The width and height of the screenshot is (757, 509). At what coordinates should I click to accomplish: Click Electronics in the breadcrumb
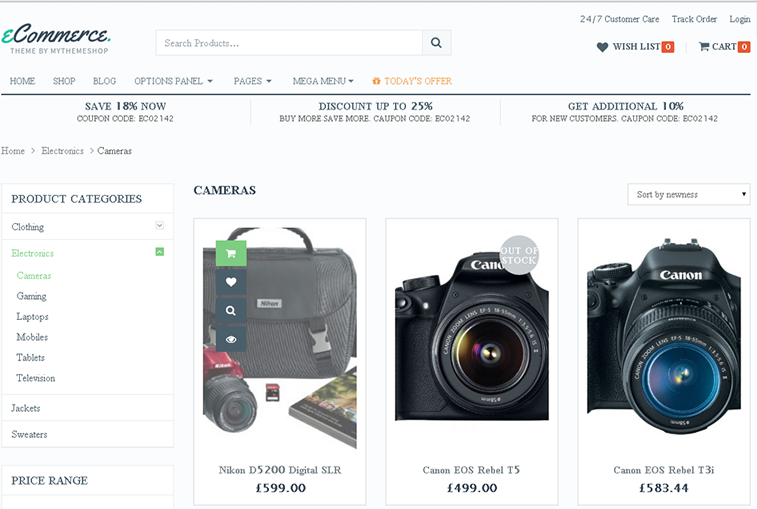(x=62, y=151)
